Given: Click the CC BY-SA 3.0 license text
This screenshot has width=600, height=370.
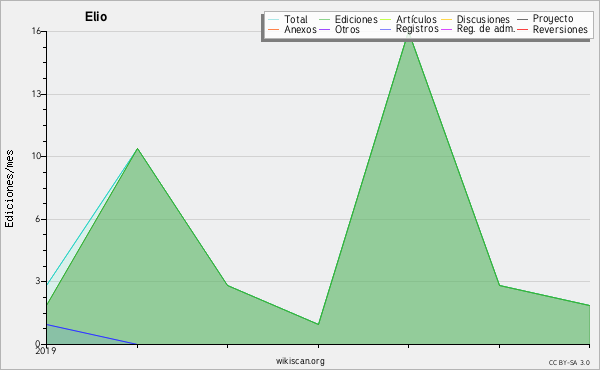Looking at the screenshot, I should (x=569, y=363).
